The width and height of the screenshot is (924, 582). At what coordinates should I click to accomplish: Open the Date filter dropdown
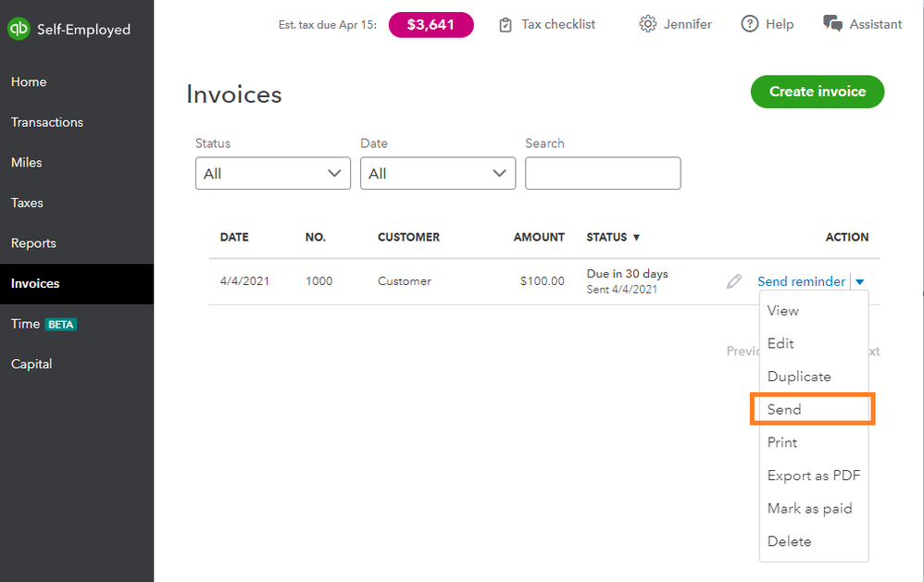pos(438,173)
